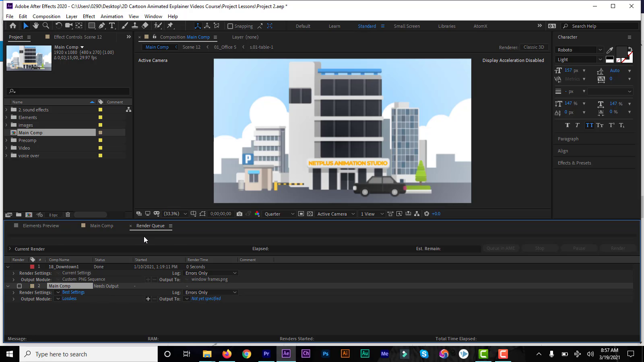The image size is (644, 362).
Task: Open the 1 View layout dropdown
Action: [372, 214]
